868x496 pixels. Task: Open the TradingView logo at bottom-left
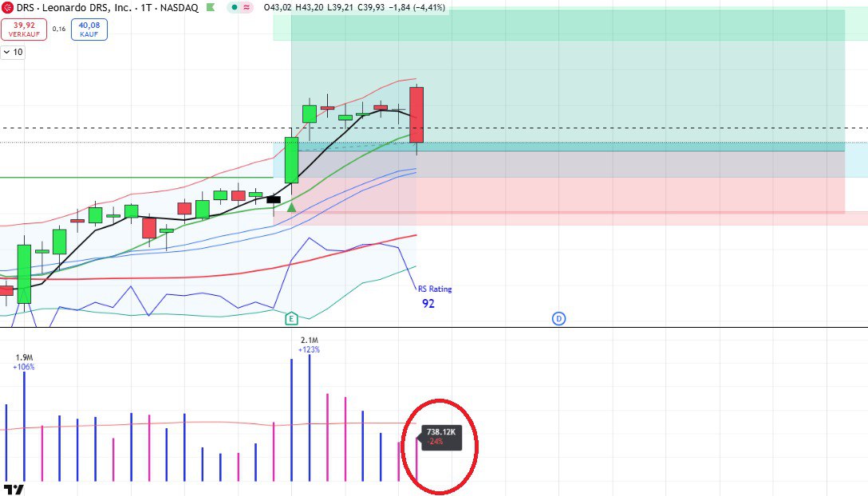click(14, 488)
